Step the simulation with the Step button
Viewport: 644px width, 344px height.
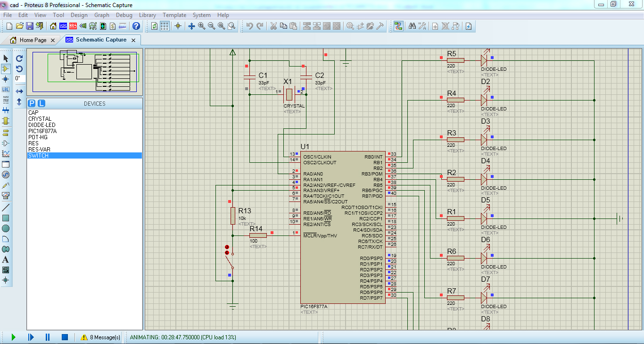point(31,337)
